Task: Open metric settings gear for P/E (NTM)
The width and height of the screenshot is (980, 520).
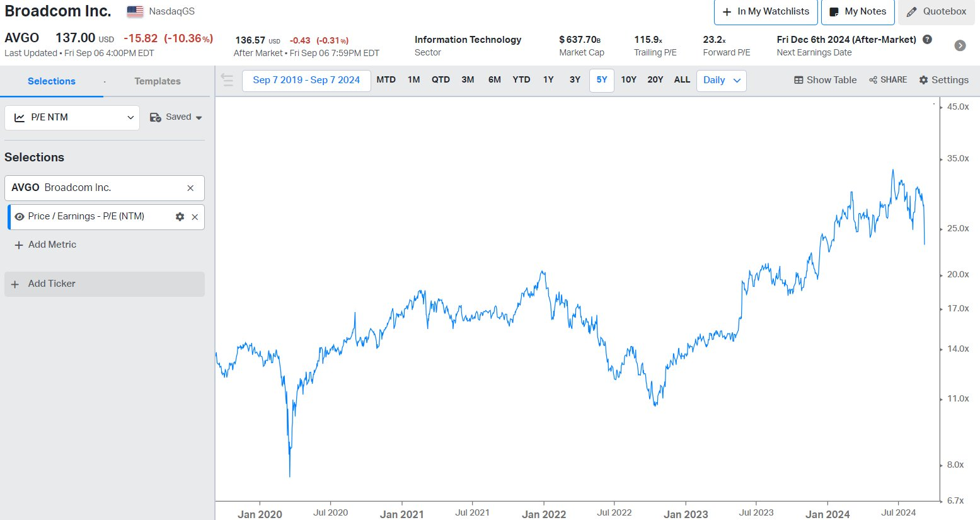Action: pos(180,217)
